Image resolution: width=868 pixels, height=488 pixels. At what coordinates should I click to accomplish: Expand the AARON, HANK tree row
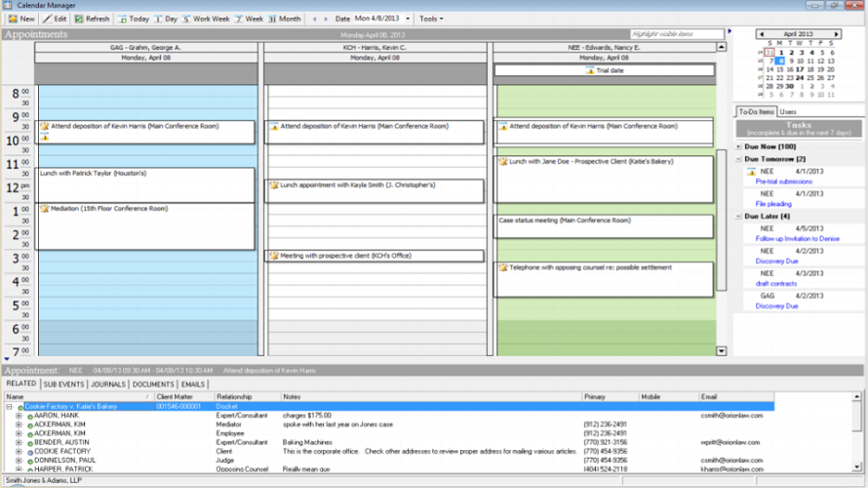[19, 416]
